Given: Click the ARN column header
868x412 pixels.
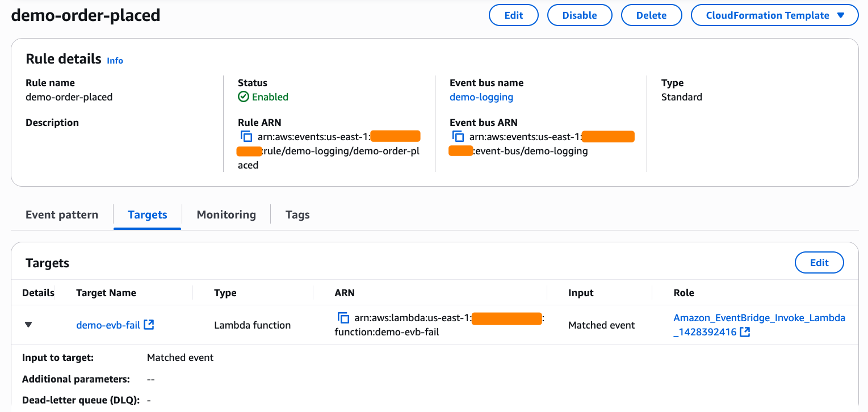Looking at the screenshot, I should tap(345, 293).
